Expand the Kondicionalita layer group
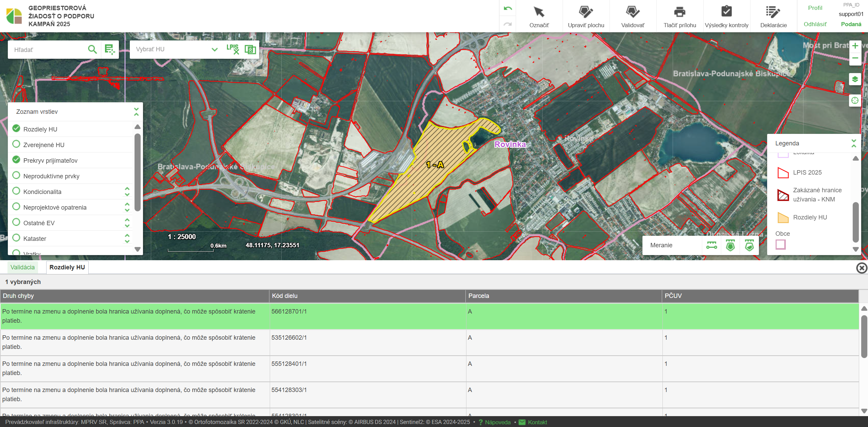Viewport: 868px width, 427px height. click(127, 192)
